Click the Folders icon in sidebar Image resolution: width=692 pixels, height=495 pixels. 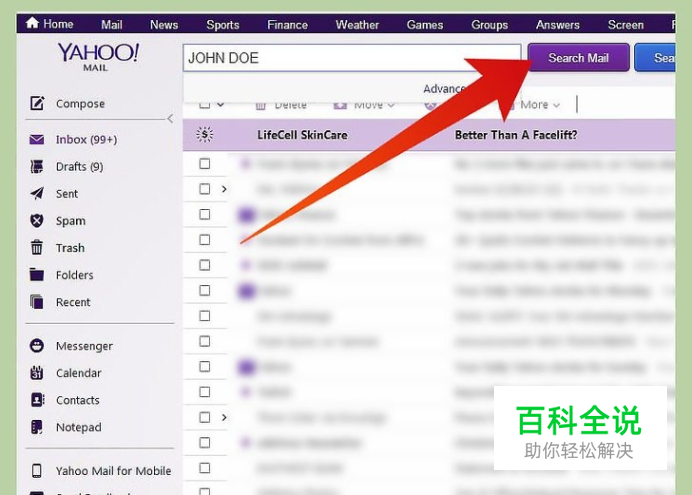[x=37, y=274]
